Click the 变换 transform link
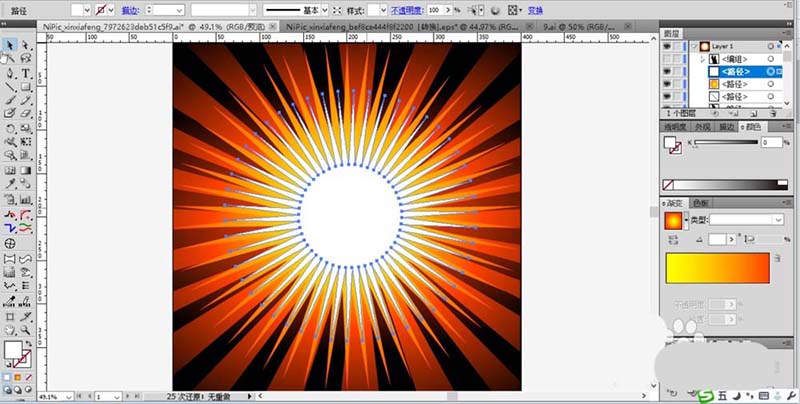The image size is (800, 404). click(x=535, y=10)
